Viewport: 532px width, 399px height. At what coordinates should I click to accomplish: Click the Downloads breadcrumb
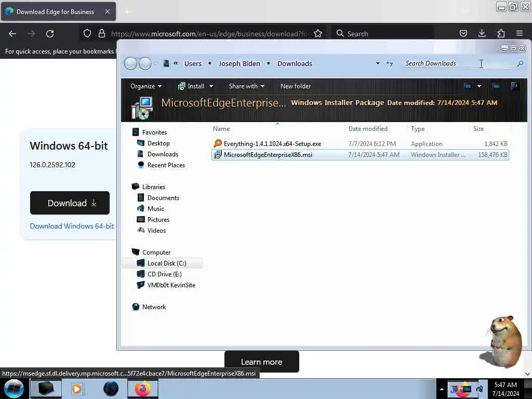295,63
